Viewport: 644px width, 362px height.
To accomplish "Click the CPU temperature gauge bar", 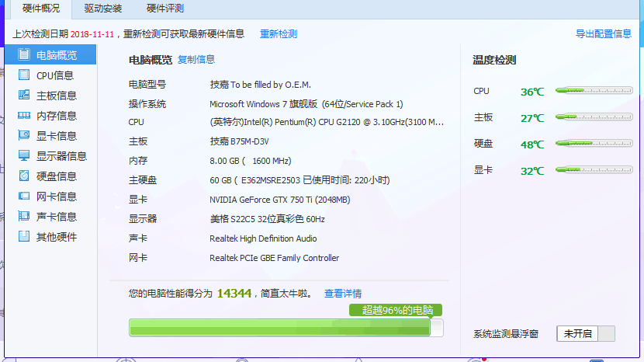I will click(x=594, y=90).
